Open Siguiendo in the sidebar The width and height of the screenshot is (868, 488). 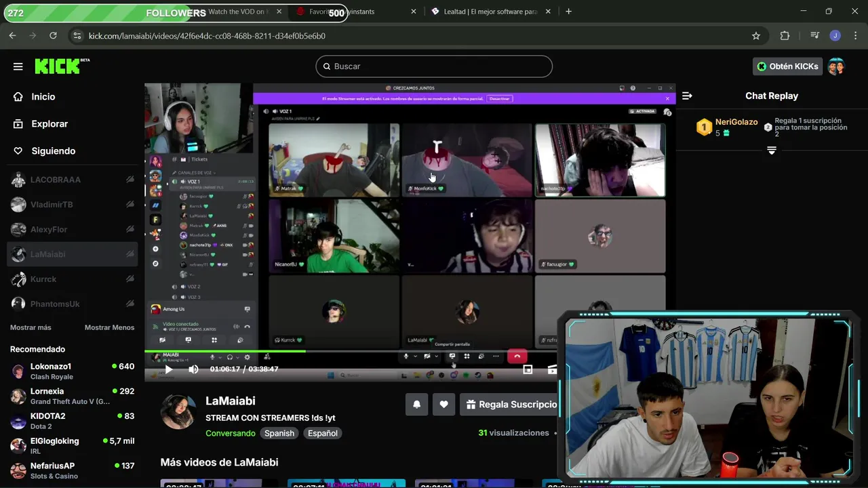coord(53,151)
